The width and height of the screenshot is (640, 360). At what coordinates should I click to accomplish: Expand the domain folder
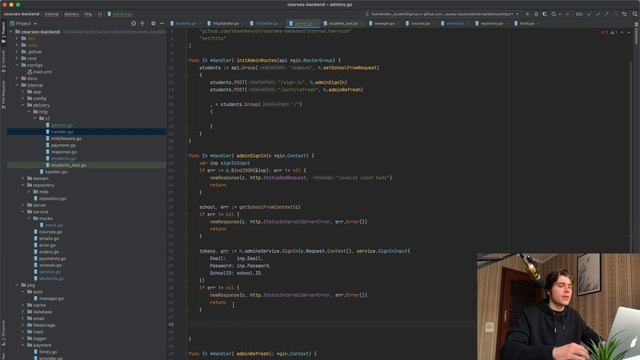pyautogui.click(x=23, y=178)
